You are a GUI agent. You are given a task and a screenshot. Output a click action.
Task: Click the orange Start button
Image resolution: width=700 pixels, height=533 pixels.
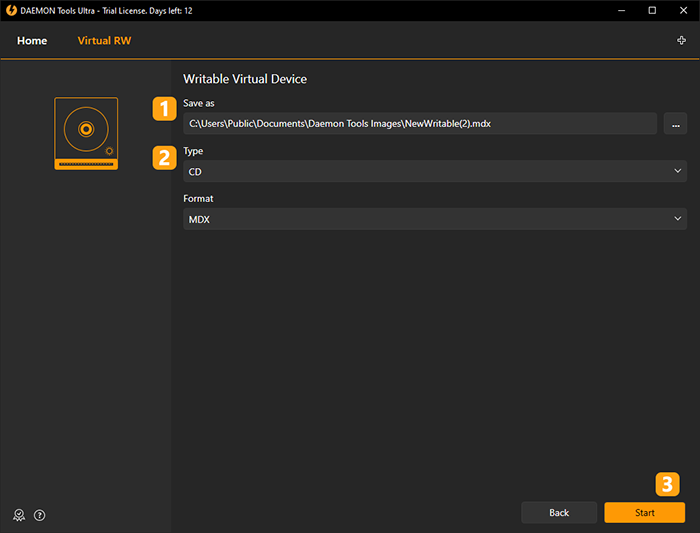point(644,512)
